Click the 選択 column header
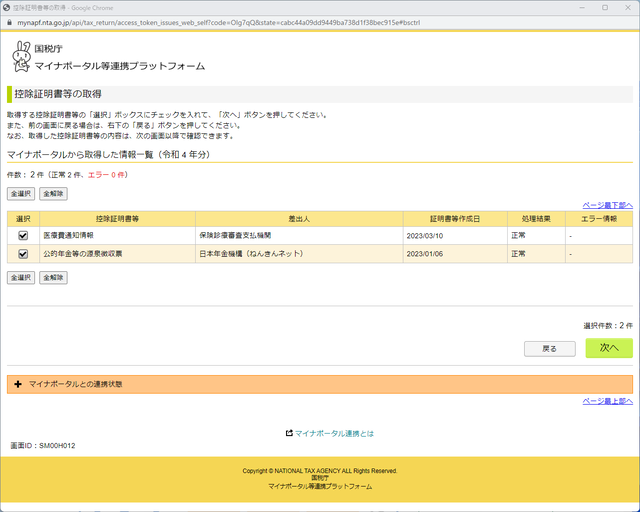 pos(23,219)
